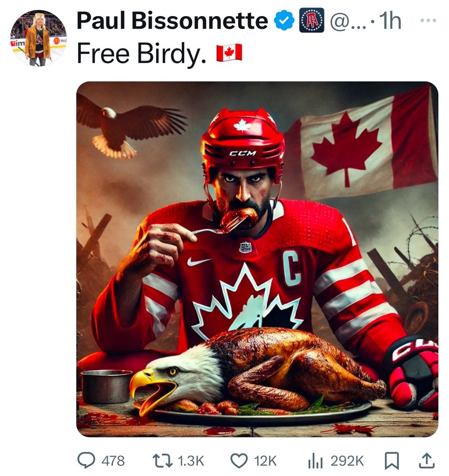
Task: Click the share upload arrow icon
Action: click(427, 460)
